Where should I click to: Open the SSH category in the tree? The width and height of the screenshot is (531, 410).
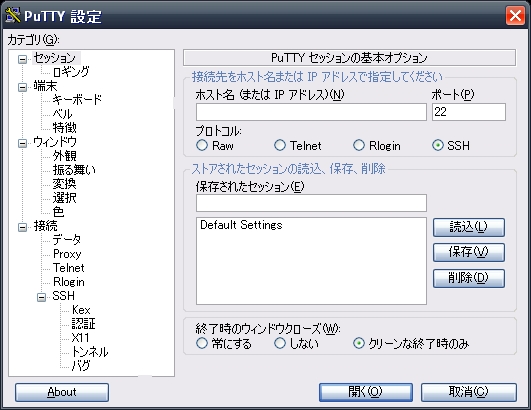click(x=64, y=296)
